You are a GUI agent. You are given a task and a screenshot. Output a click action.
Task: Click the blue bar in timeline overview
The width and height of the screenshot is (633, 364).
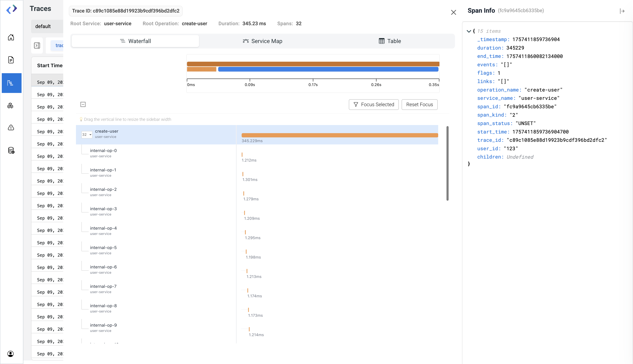tap(328, 69)
